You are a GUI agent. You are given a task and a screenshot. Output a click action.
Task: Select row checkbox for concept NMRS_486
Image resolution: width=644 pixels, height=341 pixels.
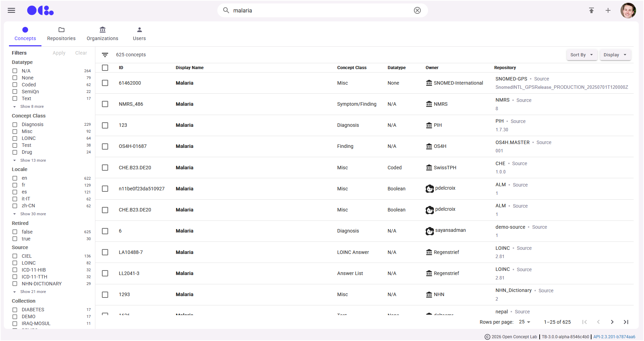(x=105, y=104)
